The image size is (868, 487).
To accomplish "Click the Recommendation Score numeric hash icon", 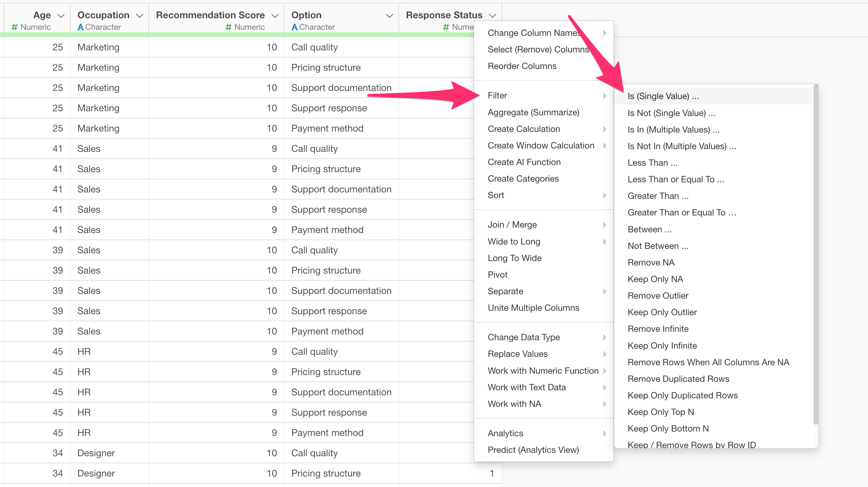I will [x=229, y=27].
